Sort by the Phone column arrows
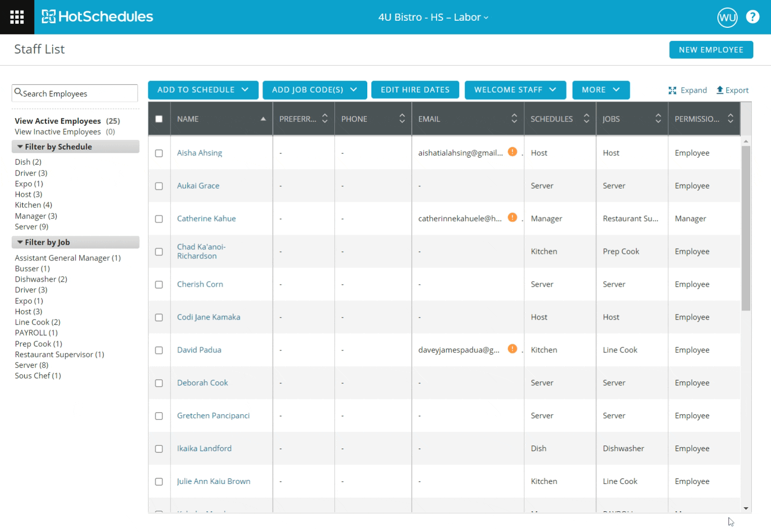Screen dimensions: 771x532 pyautogui.click(x=402, y=119)
